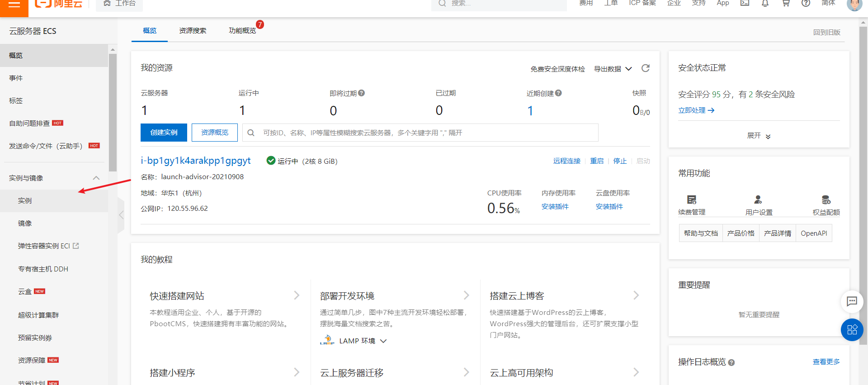Open instance i-bp1gy1k4arakpp1gpgyt link
Viewport: 868px width, 385px height.
tap(195, 161)
